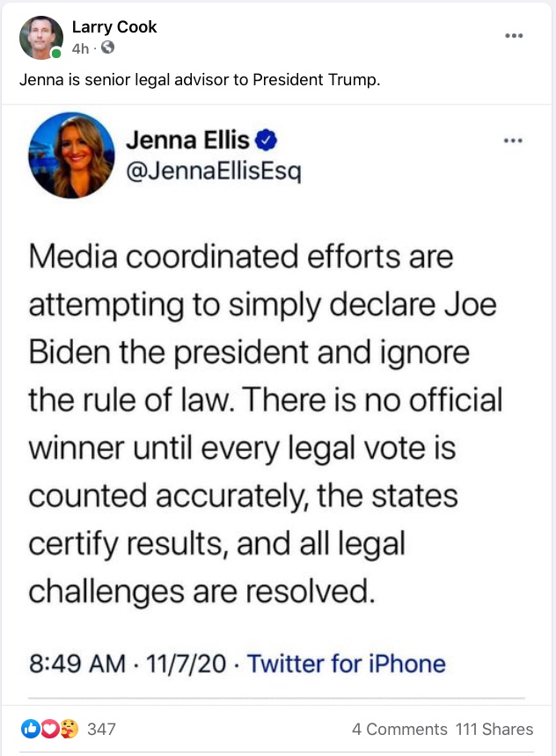Open the post options three-dot menu
This screenshot has height=756, width=556.
pos(514,36)
